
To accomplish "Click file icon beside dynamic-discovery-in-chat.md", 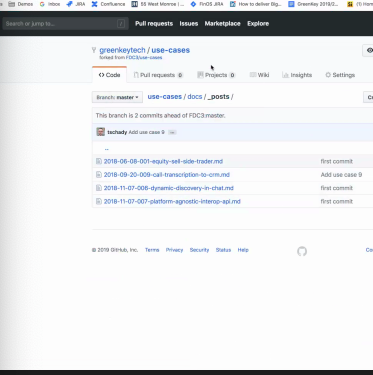I will tap(99, 188).
